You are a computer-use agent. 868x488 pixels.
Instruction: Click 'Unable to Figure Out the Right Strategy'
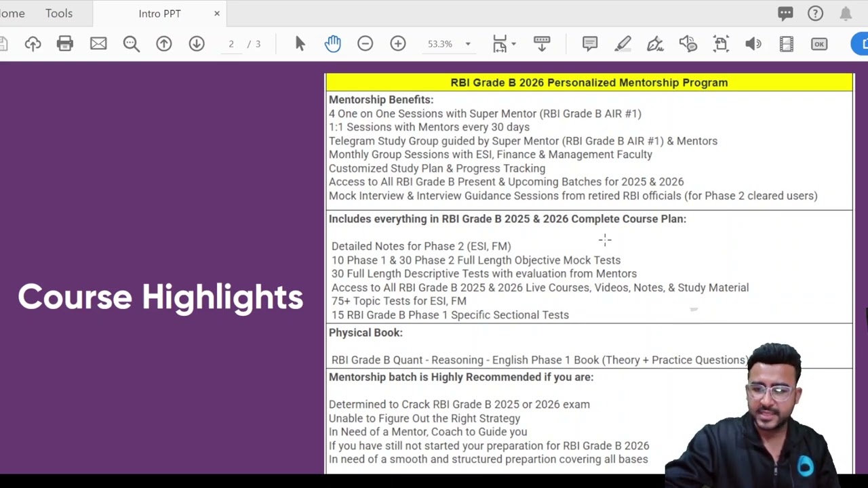(x=425, y=418)
